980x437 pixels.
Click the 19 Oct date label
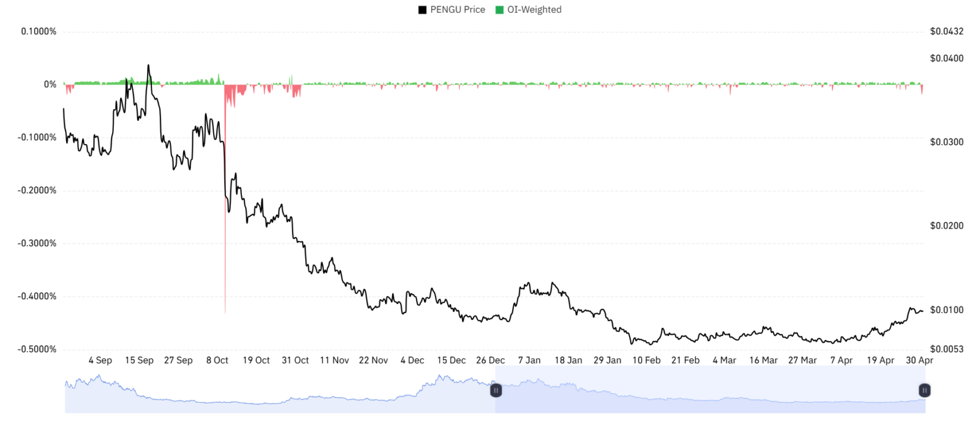pyautogui.click(x=256, y=360)
